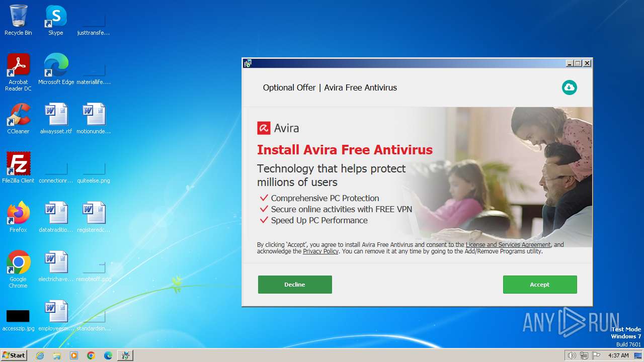Select the Firefox desktop shortcut
Image resolution: width=644 pixels, height=362 pixels.
(x=18, y=217)
